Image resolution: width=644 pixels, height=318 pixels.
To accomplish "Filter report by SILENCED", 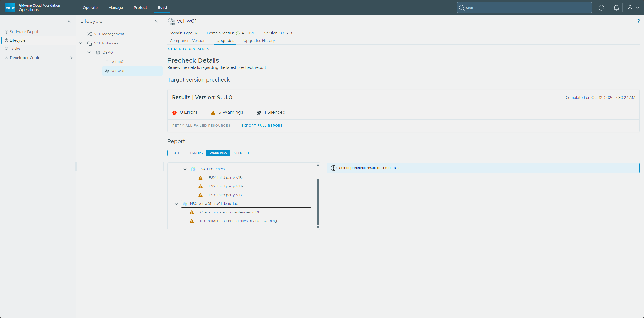I will click(x=241, y=153).
